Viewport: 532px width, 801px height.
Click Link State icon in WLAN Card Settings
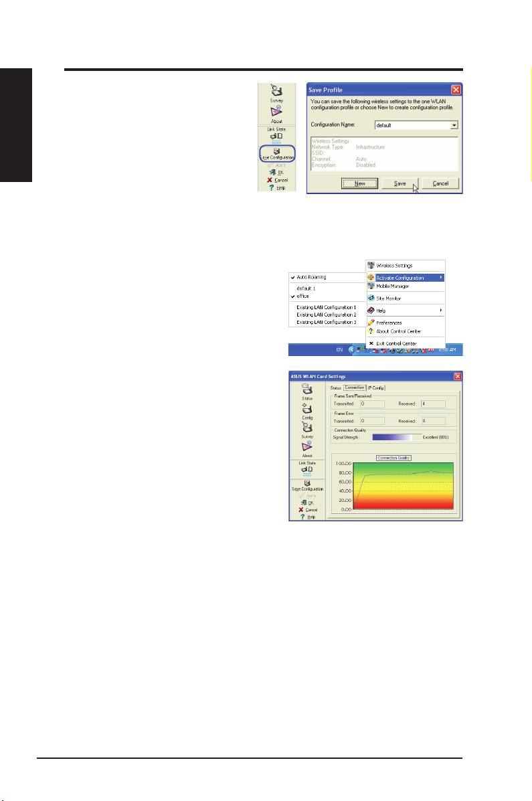(x=307, y=470)
